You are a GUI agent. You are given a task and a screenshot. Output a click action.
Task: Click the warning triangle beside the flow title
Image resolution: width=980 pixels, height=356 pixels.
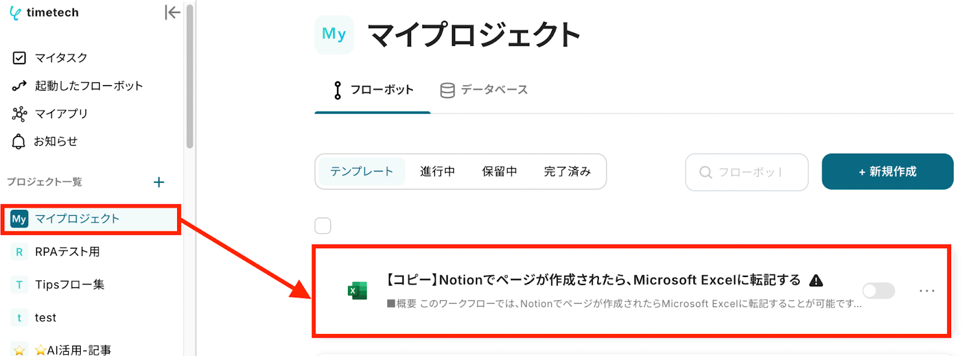click(x=816, y=281)
